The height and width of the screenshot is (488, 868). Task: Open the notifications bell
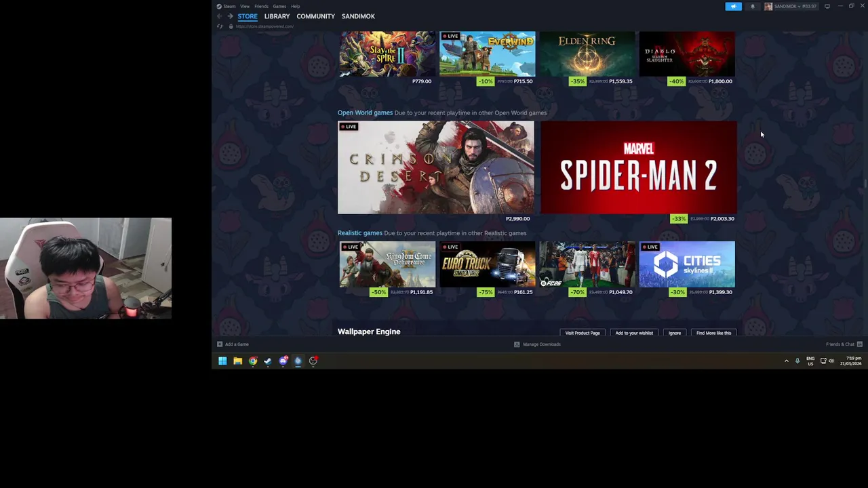pos(752,6)
